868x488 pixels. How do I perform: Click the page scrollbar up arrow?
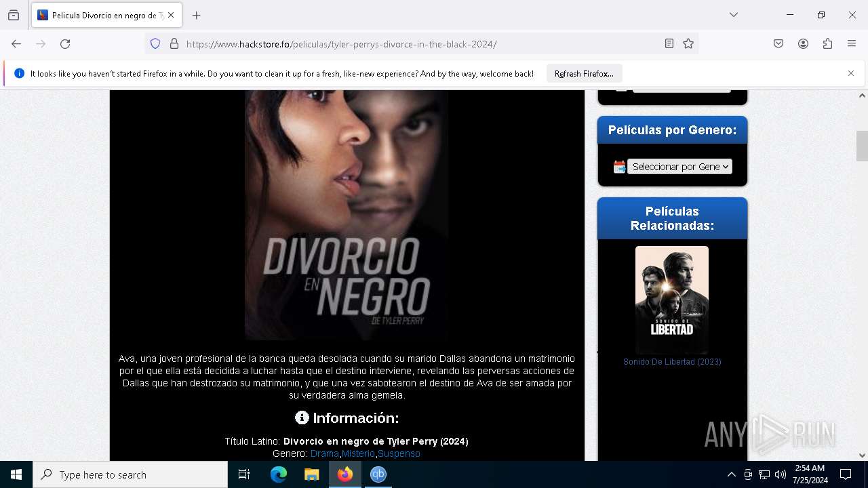(x=862, y=96)
